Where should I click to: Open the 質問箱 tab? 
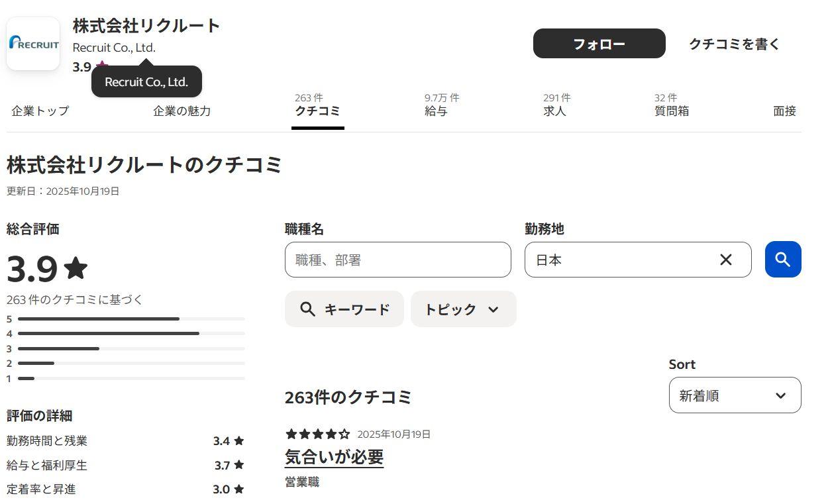coord(671,111)
